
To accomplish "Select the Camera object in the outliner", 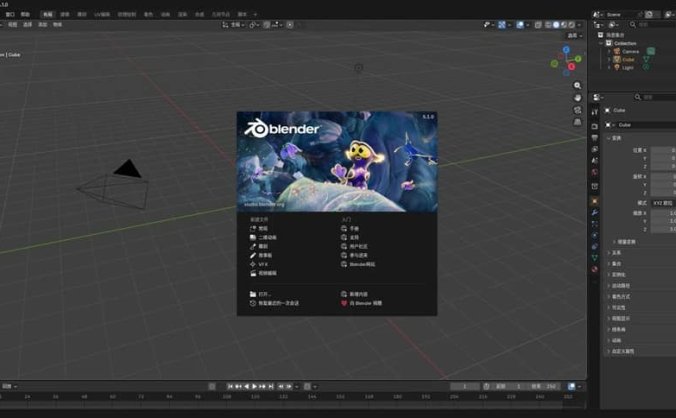I will (x=630, y=51).
